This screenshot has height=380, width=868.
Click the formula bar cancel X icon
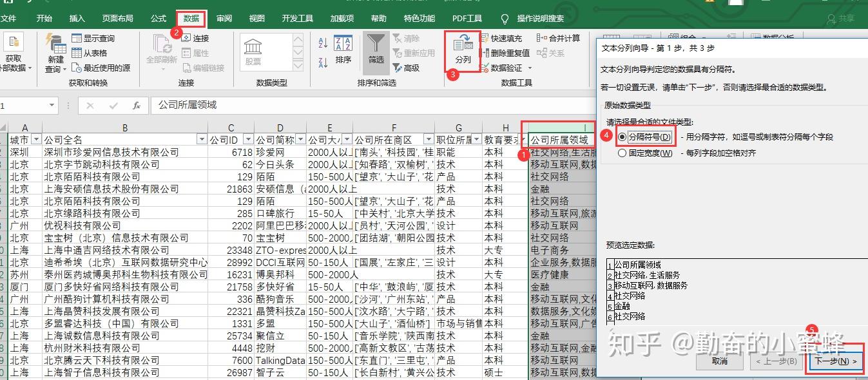tap(90, 105)
